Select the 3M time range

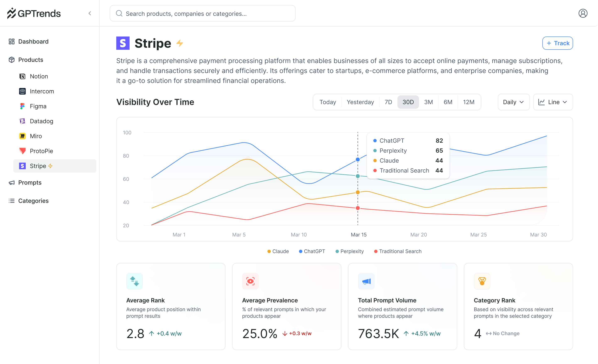tap(428, 102)
